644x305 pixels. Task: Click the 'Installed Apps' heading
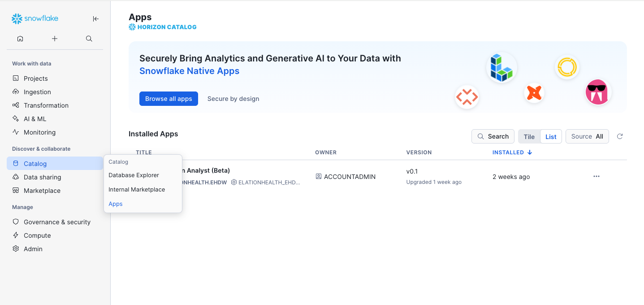coord(153,134)
